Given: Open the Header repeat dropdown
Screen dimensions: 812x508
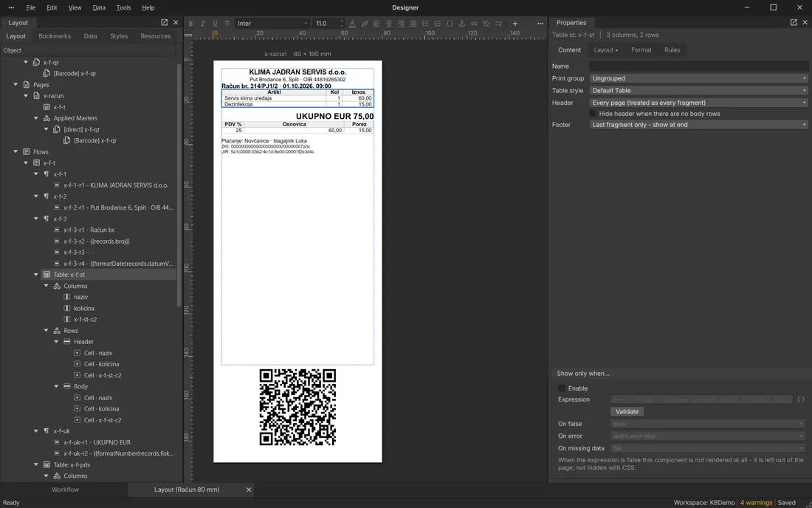Looking at the screenshot, I should pos(698,103).
